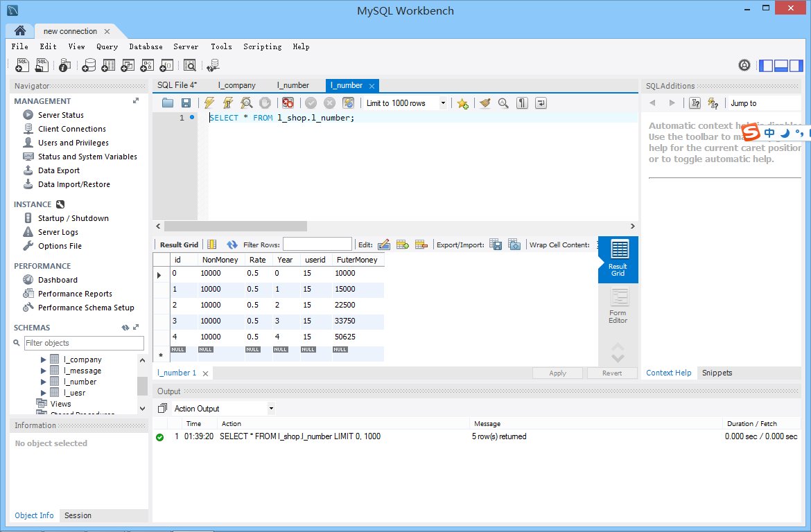Toggle stop-on-error for script execution
811x532 pixels.
[x=288, y=103]
